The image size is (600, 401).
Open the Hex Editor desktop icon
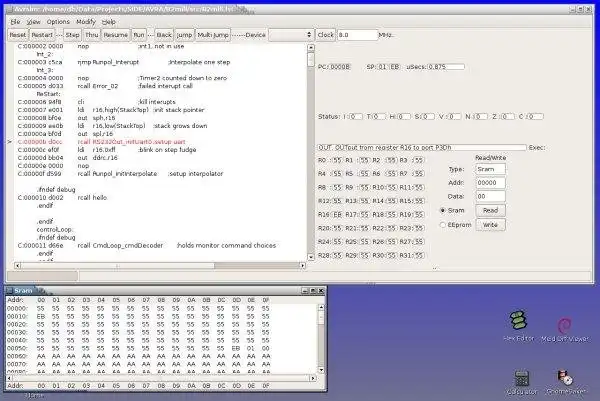click(x=518, y=326)
